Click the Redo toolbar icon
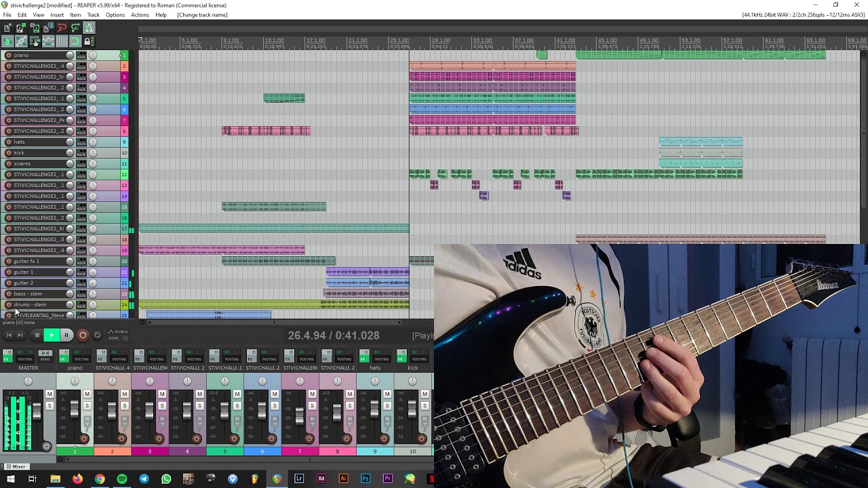Viewport: 868px width, 488px height. pos(75,28)
